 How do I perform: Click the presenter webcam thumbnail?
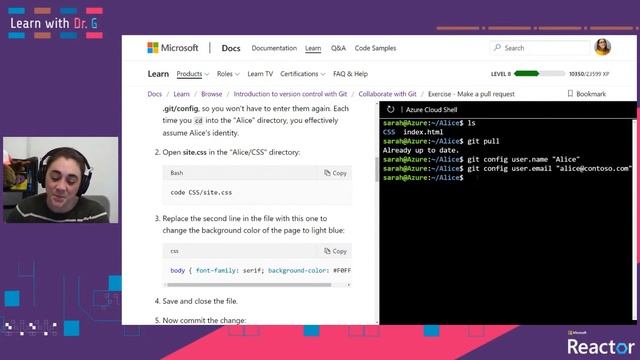point(60,180)
